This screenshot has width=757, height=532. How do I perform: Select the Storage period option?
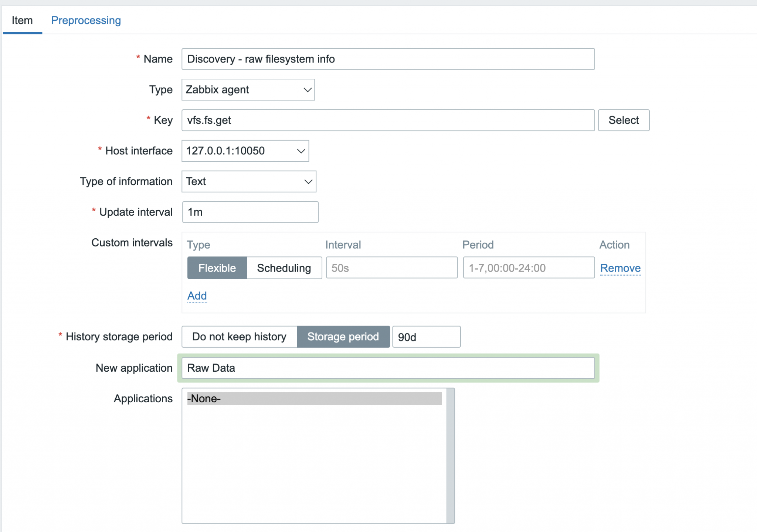click(343, 337)
